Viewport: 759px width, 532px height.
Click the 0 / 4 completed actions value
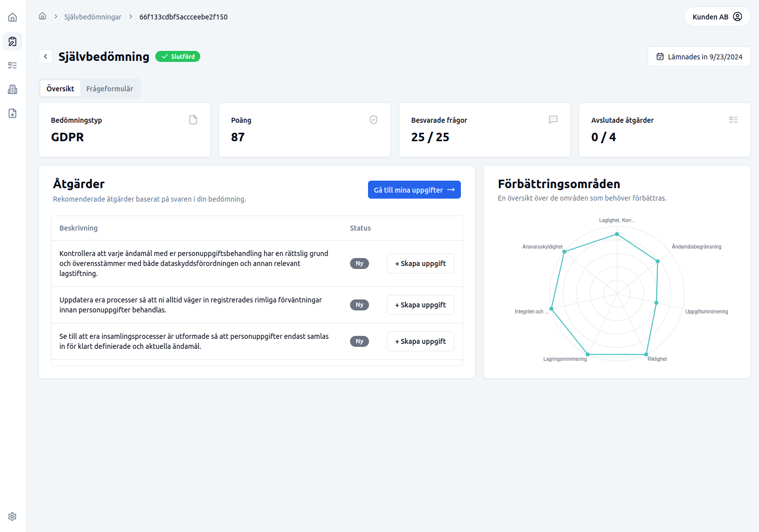(x=603, y=137)
